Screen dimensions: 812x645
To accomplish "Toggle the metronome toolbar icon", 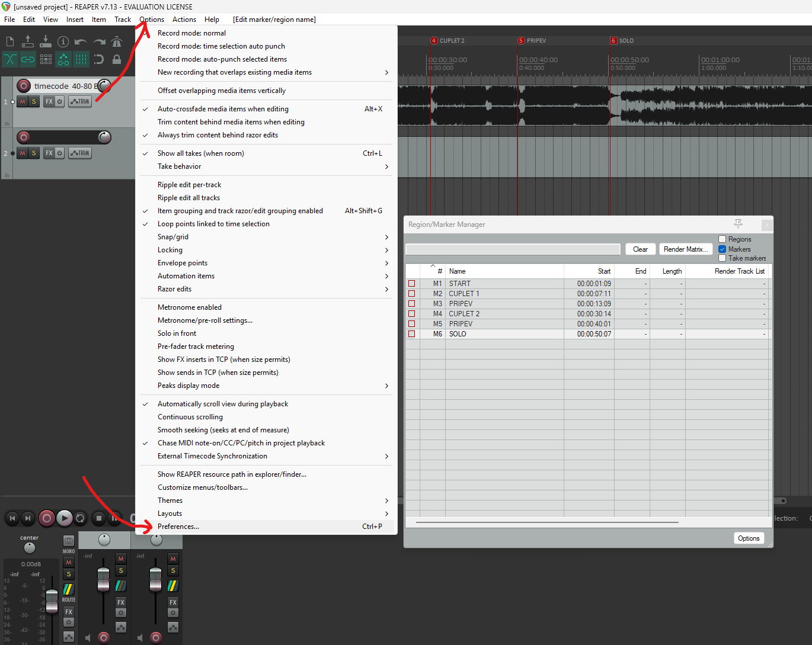I will [x=117, y=41].
